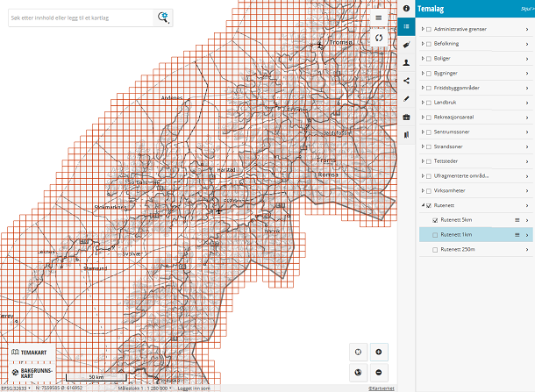This screenshot has width=535, height=392.
Task: Click the Skjul link to hide panel
Action: click(x=526, y=8)
